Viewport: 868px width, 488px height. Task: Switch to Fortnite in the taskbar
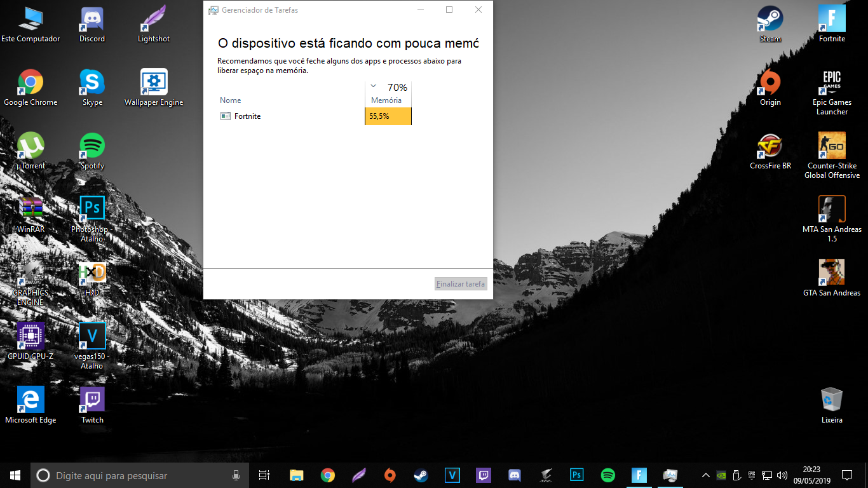tap(639, 475)
